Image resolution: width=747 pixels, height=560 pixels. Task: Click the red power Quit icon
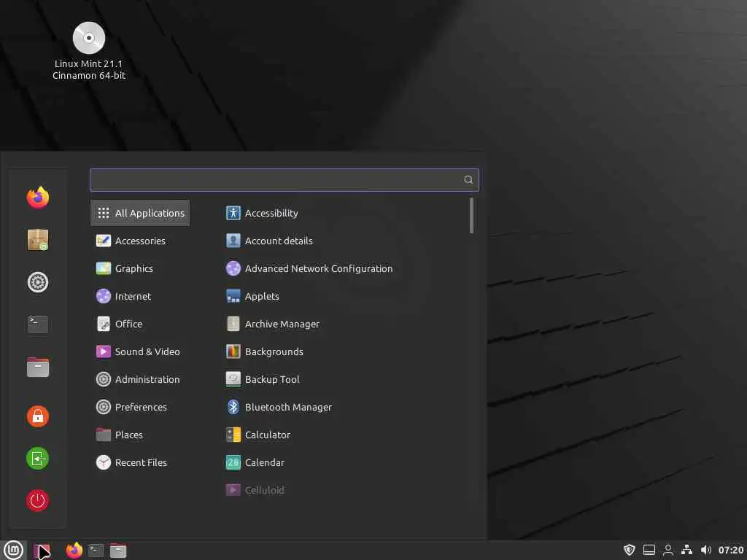38,500
